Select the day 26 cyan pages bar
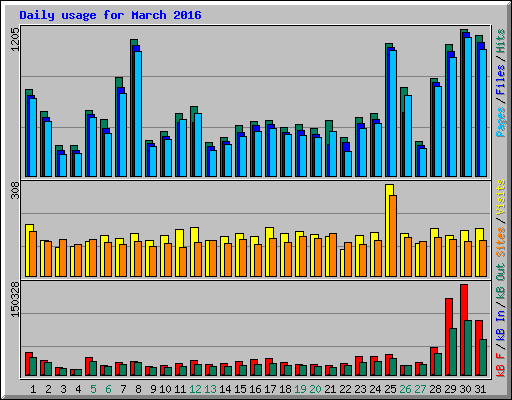Viewport: 512px width, 400px height. 408,136
